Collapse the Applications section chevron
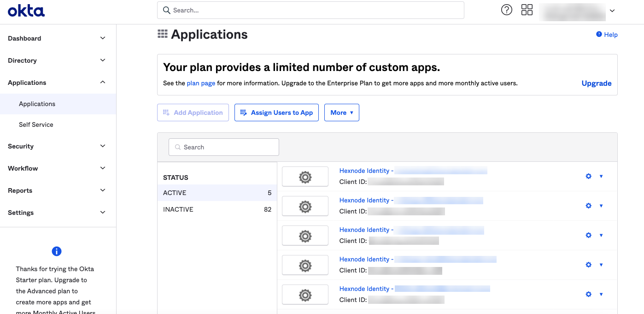This screenshot has width=644, height=314. [x=103, y=83]
